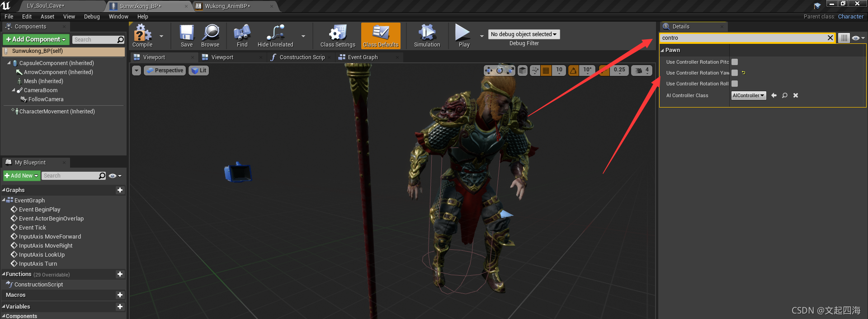
Task: Add a new macro with plus icon
Action: point(120,295)
